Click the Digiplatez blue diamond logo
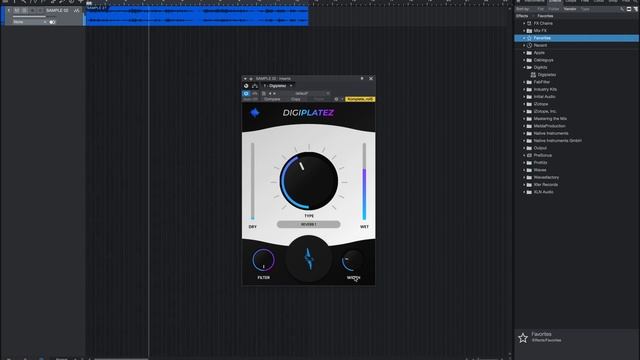This screenshot has width=640, height=360. tap(255, 113)
